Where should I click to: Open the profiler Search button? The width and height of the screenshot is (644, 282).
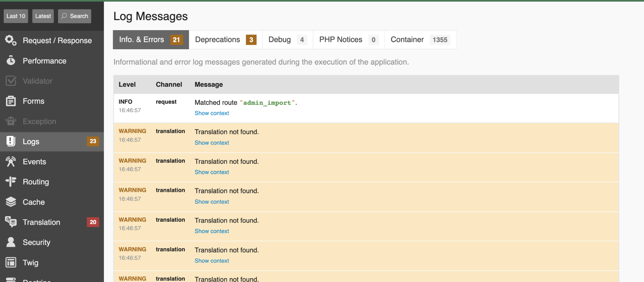pos(74,16)
